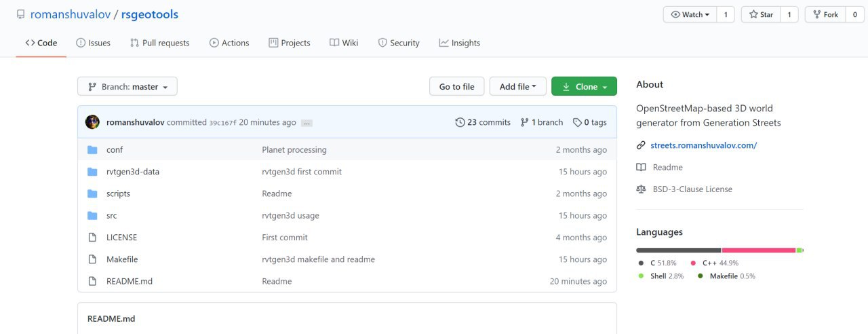The image size is (868, 334).
Task: Open the Security tab
Action: (x=399, y=43)
